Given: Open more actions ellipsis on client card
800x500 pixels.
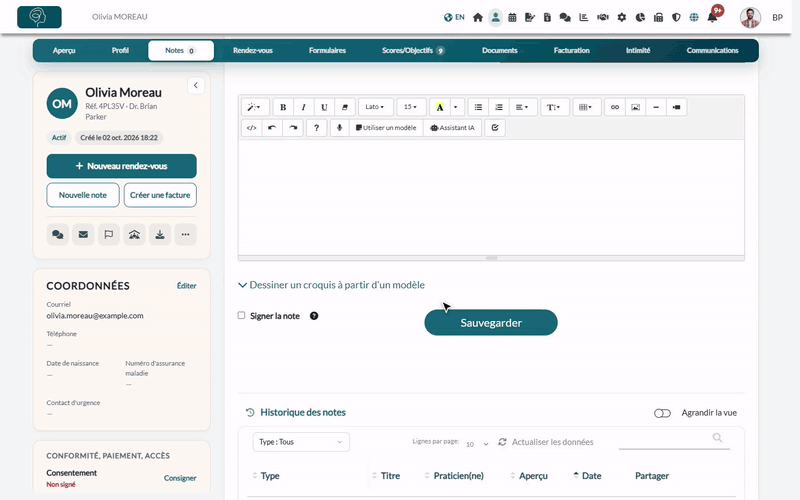Looking at the screenshot, I should [185, 235].
